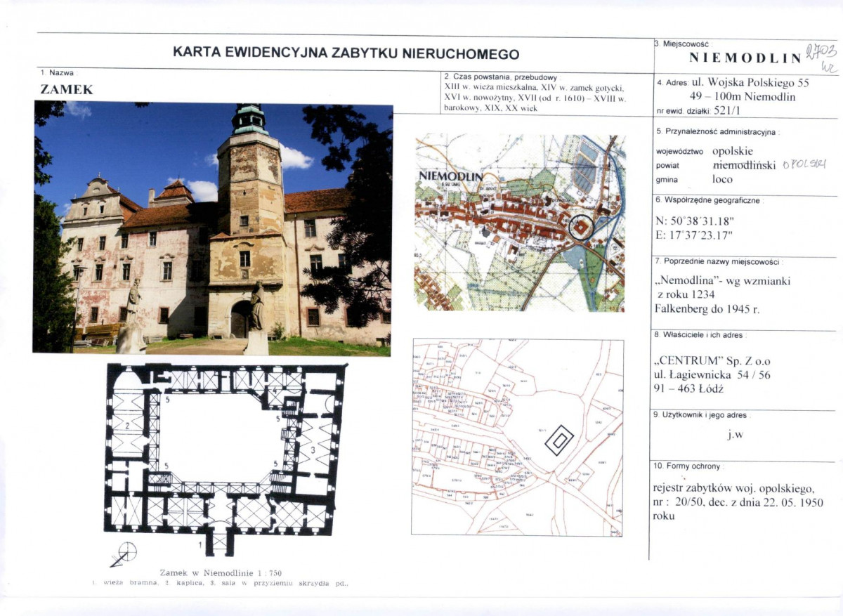Select the rejestr zabytków protection entry text

[733, 502]
